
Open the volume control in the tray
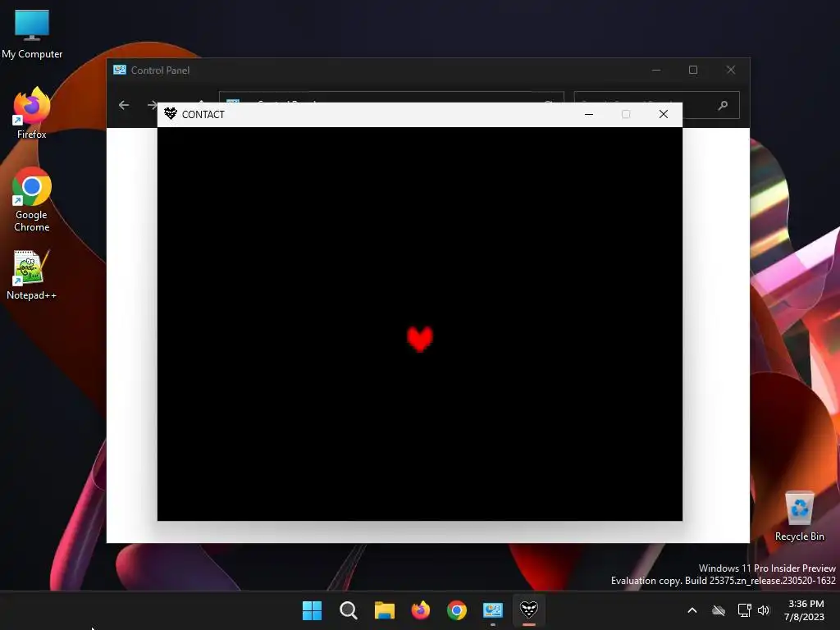764,610
